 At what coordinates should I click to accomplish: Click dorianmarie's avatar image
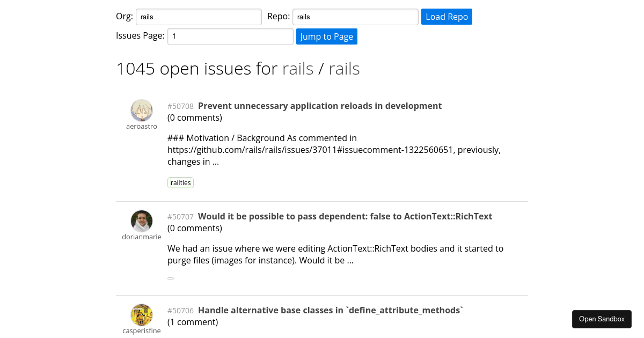pos(142,221)
